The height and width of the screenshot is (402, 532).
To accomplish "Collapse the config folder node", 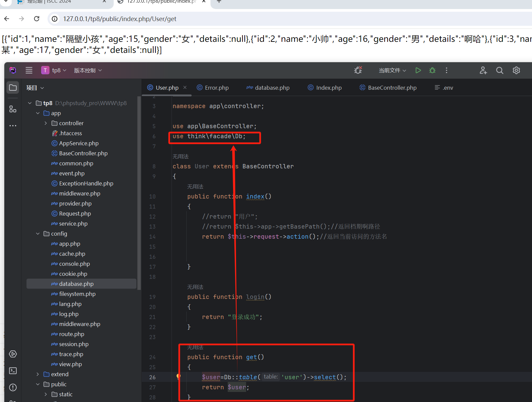I will click(38, 234).
